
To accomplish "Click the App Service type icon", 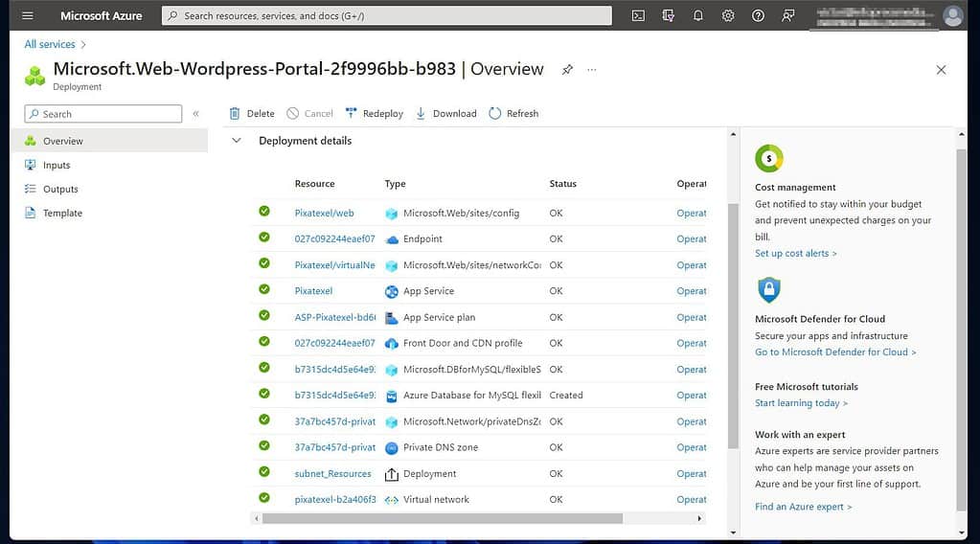I will tap(391, 292).
